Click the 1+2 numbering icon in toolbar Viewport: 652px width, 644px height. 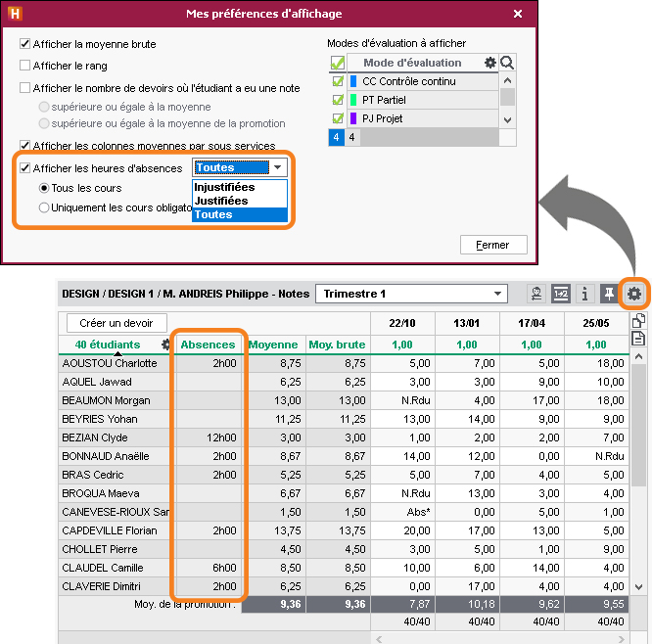[x=561, y=294]
